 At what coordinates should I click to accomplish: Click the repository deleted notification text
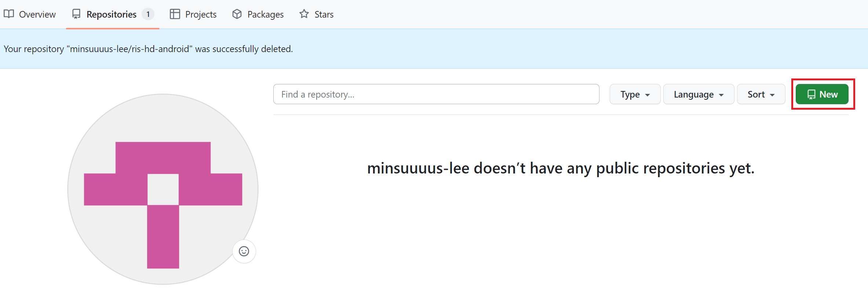pos(148,49)
